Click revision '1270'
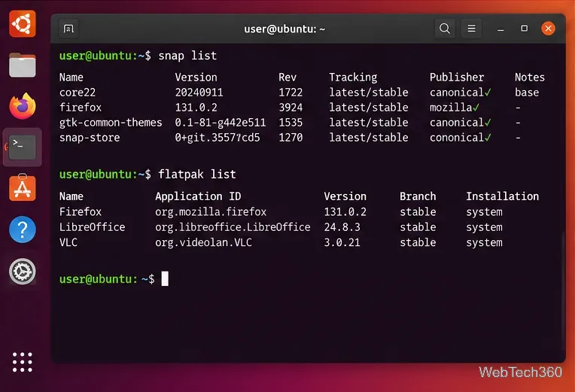The width and height of the screenshot is (575, 392). pos(291,138)
